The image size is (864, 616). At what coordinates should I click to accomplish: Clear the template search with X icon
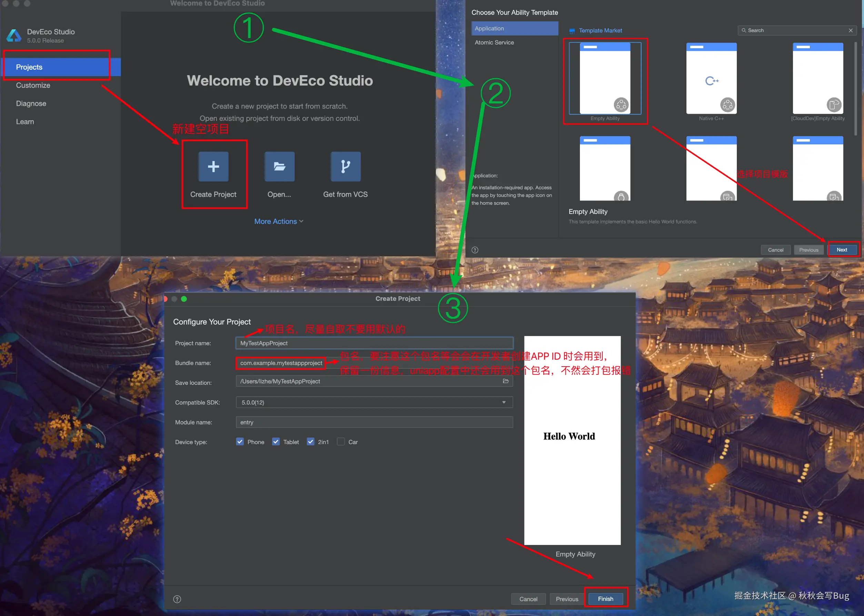tap(850, 30)
